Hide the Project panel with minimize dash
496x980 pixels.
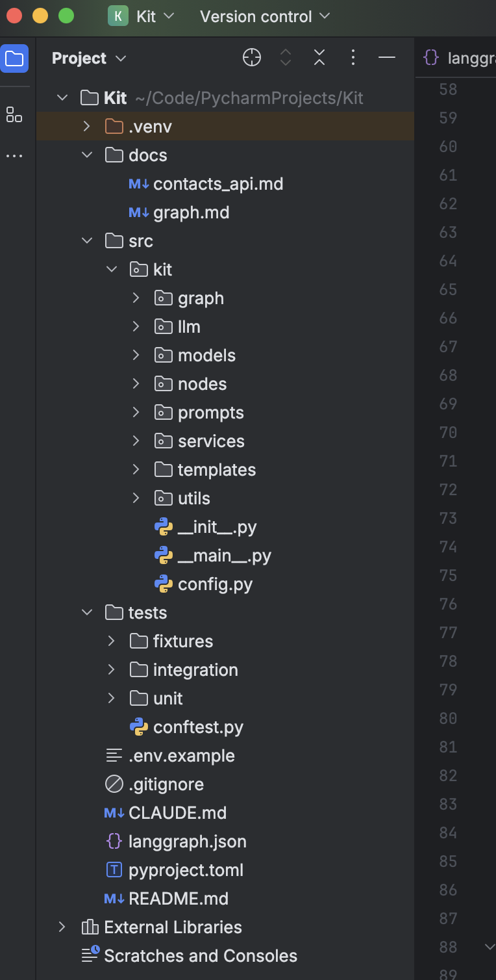[x=387, y=58]
